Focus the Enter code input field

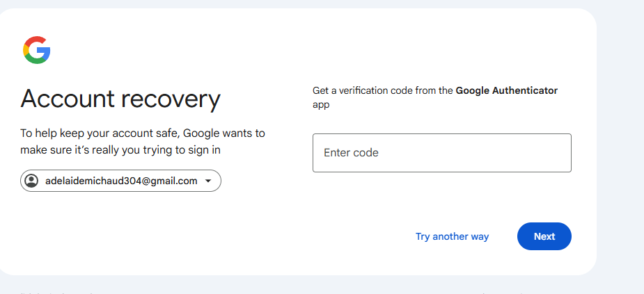tap(441, 153)
